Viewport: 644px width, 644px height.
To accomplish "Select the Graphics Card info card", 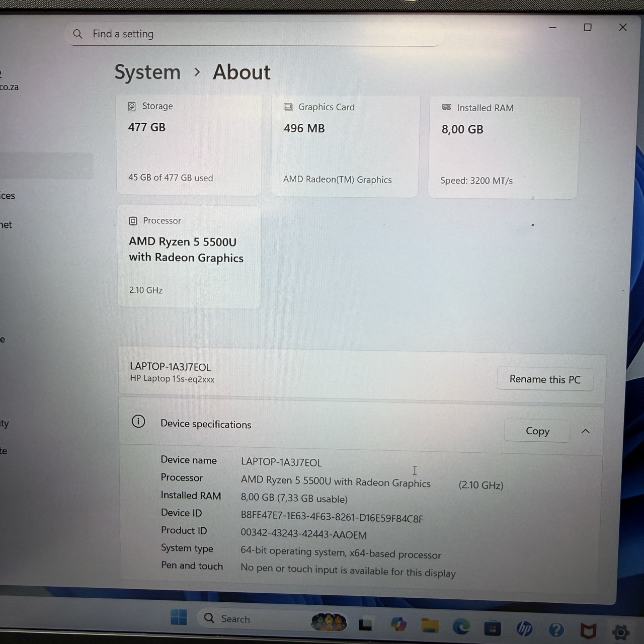I will coord(345,145).
